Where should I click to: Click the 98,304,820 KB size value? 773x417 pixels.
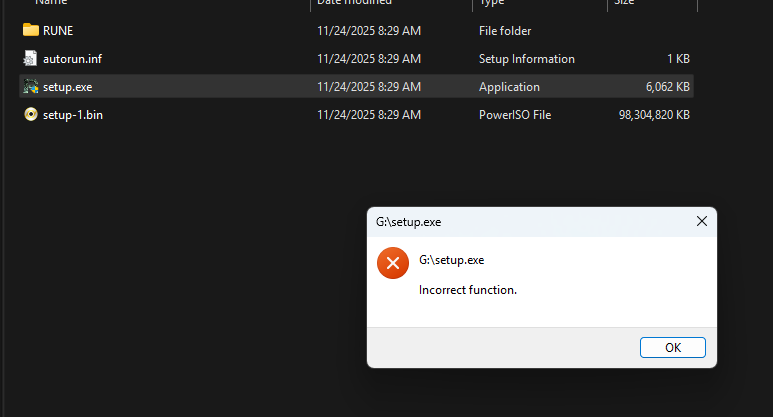click(654, 115)
